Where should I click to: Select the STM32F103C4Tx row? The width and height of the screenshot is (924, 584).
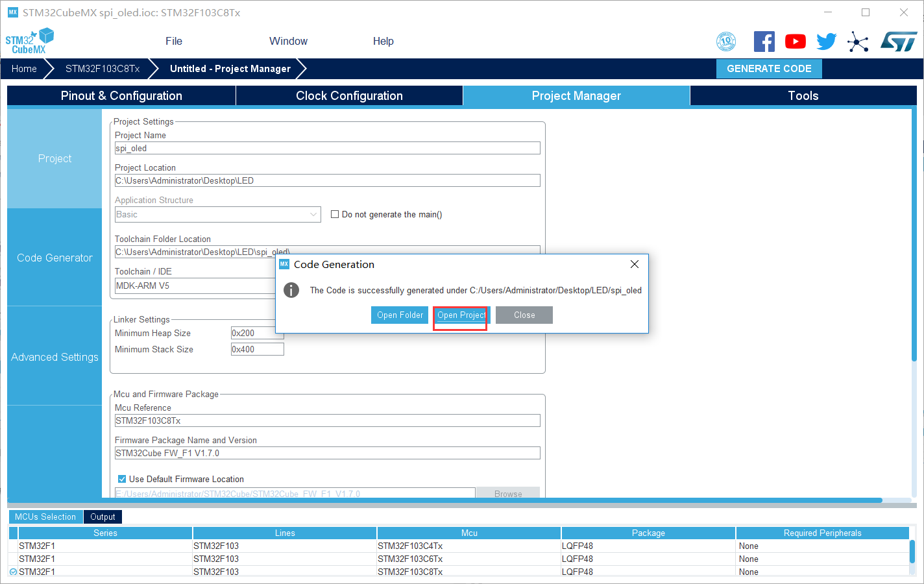(459, 546)
